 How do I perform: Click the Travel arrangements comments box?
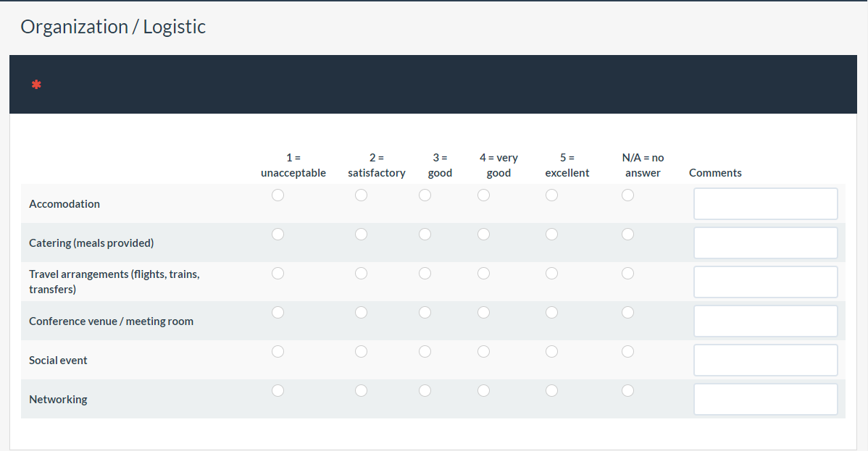(x=765, y=282)
